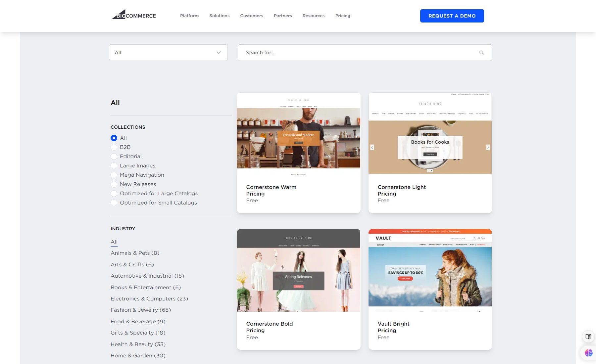Open the Partners menu

[x=282, y=16]
